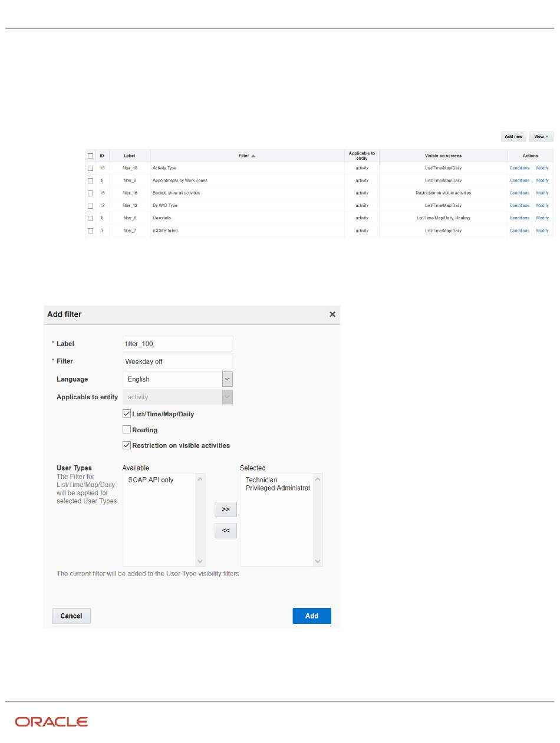Screen dimensions: 560x743
Task: Open the View dropdown menu
Action: [x=541, y=136]
